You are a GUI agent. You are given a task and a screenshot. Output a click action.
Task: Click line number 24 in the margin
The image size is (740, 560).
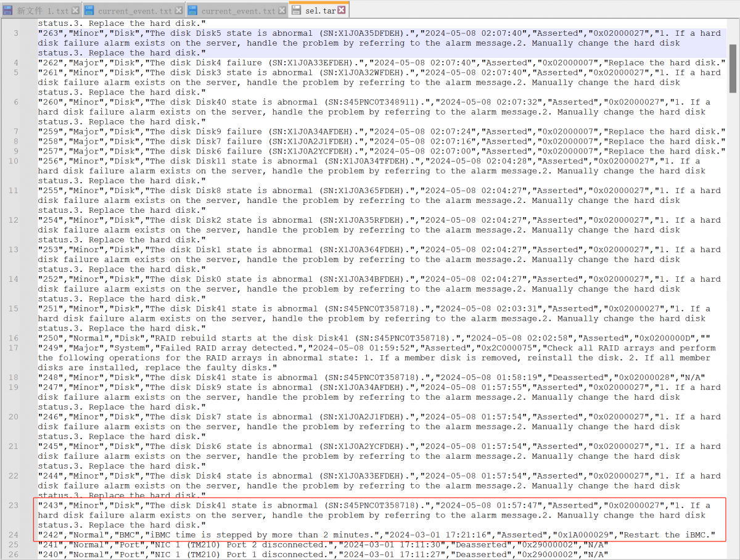[x=14, y=535]
